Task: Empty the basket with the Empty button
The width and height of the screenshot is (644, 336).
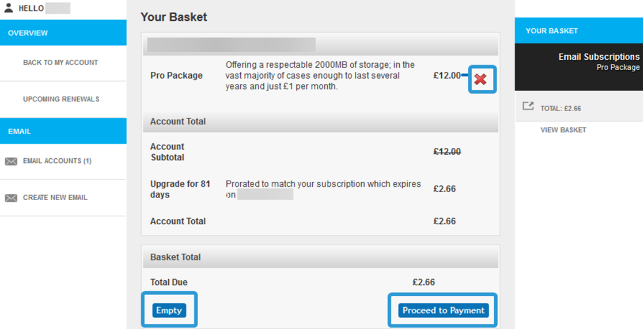Action: pyautogui.click(x=169, y=311)
